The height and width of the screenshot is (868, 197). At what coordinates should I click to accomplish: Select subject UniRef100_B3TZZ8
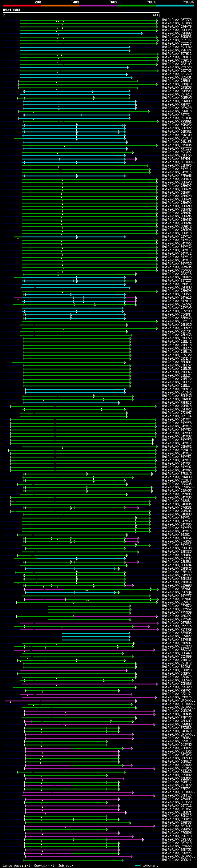click(176, 74)
